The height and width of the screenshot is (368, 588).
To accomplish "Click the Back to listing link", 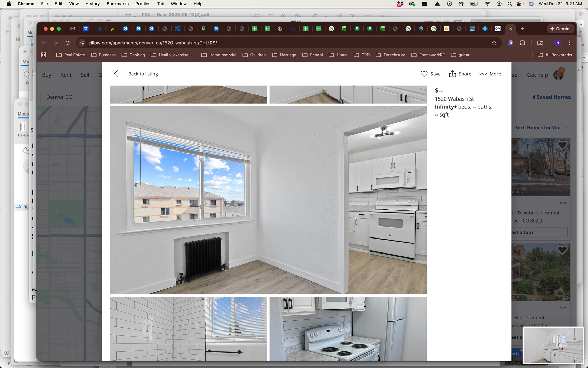I will tap(143, 74).
